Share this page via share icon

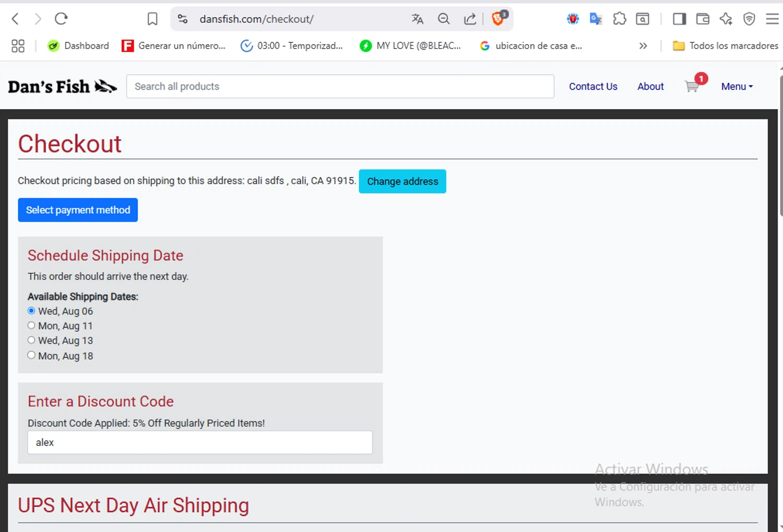point(470,19)
